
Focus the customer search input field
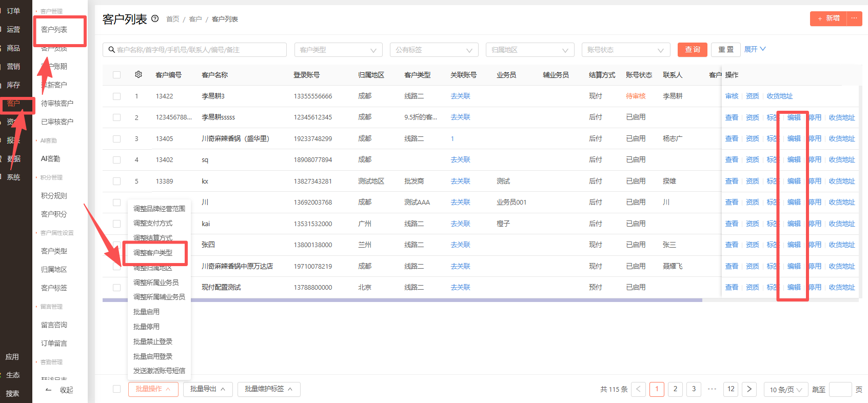tap(194, 50)
